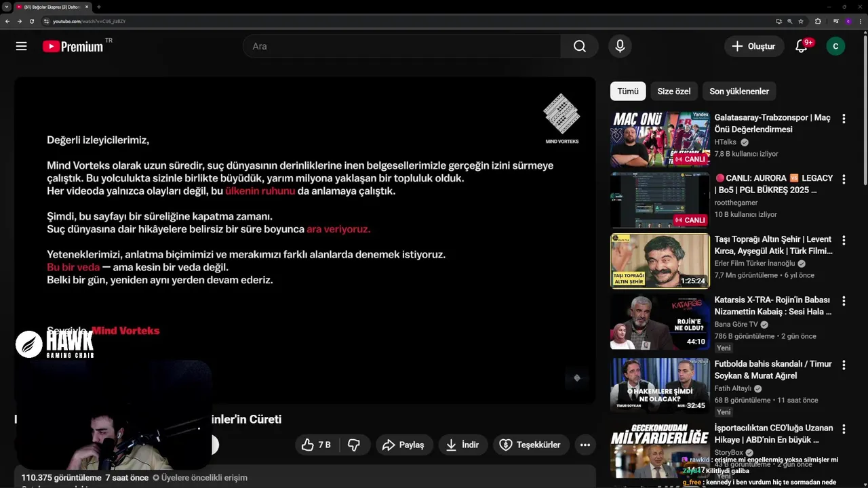Open title 'Taşı Toprağı Altın Şehir | Levent Kırca'
This screenshot has width=868, height=488.
(774, 245)
